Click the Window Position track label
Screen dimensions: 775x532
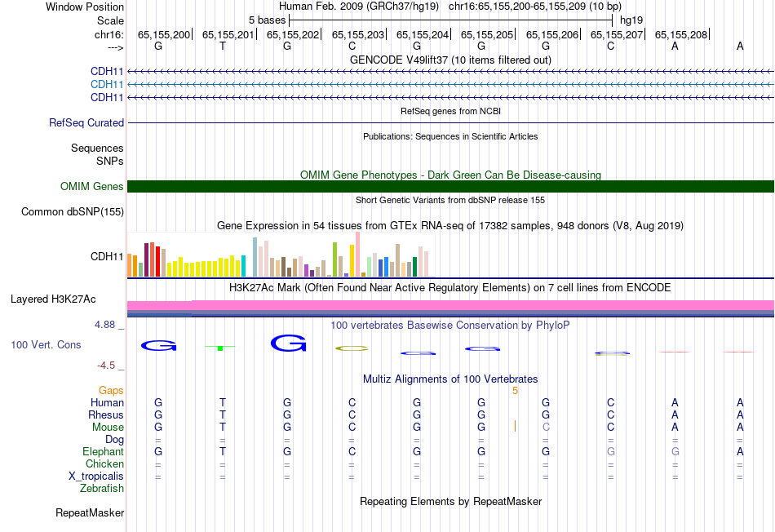(85, 7)
